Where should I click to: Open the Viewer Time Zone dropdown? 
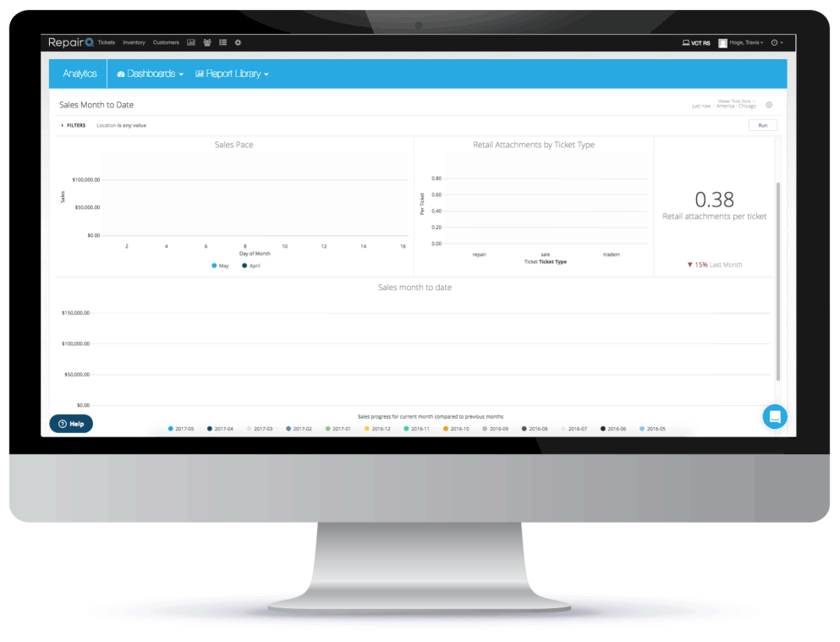coord(737,102)
